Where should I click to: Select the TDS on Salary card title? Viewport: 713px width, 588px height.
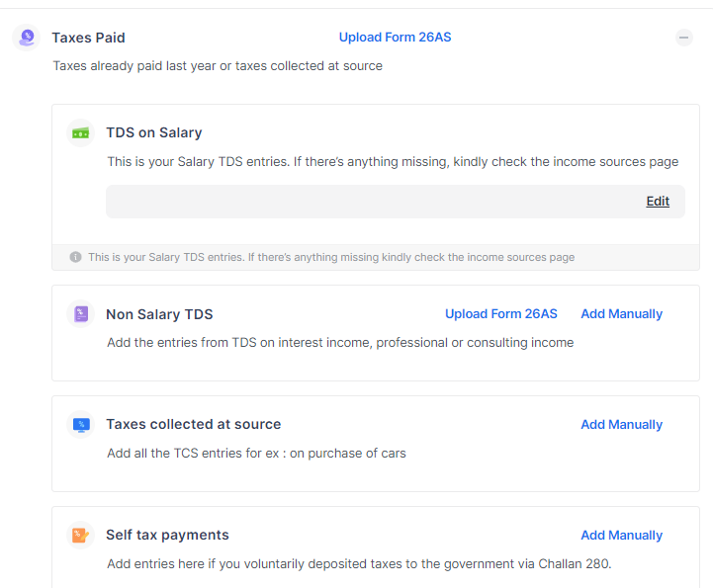pos(153,132)
